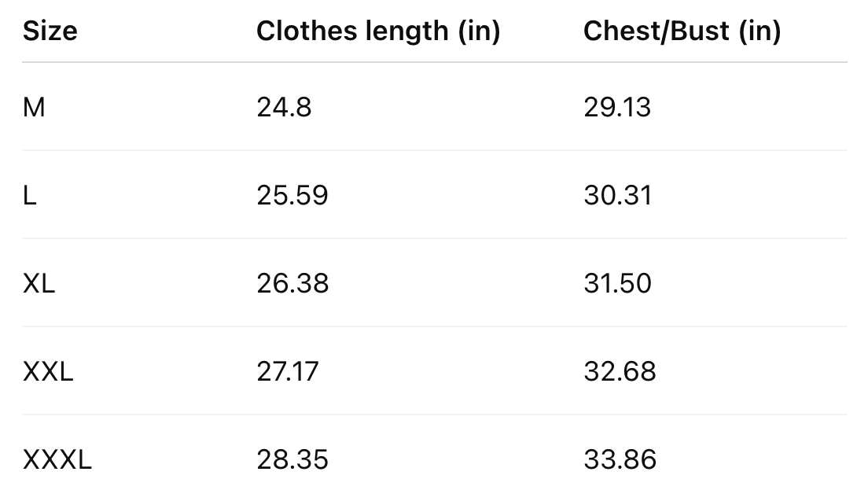Click the Size column header
This screenshot has height=501, width=868.
click(x=50, y=31)
